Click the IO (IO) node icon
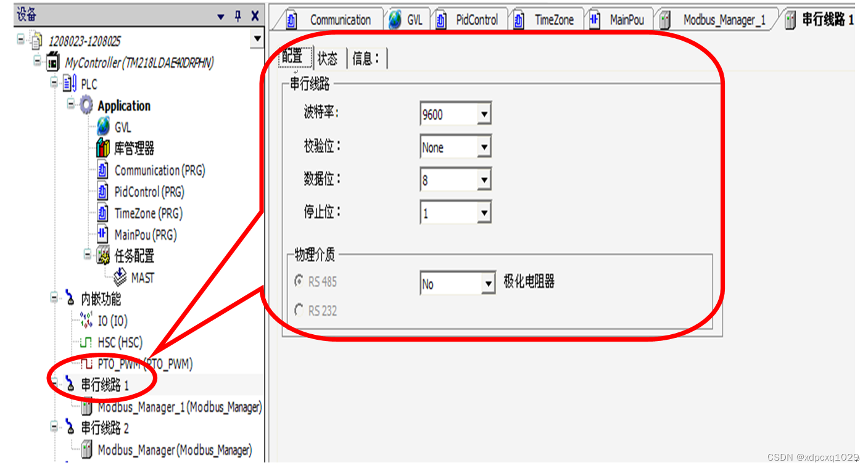This screenshot has height=468, width=868. point(86,321)
